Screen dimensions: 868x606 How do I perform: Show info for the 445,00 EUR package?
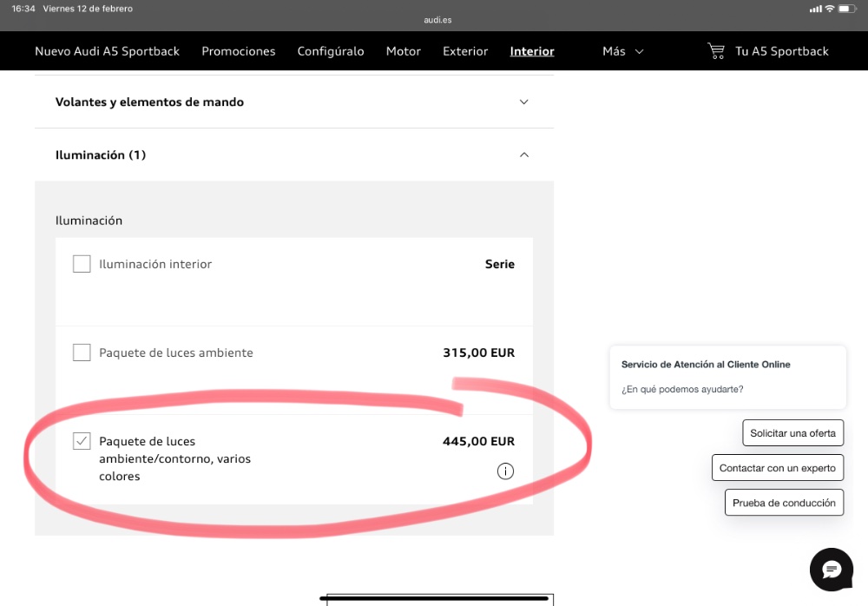[505, 471]
